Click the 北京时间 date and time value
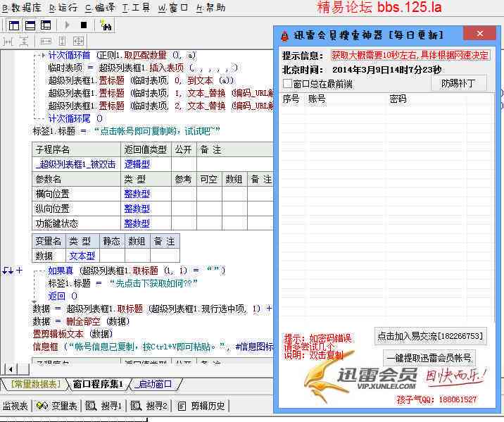This screenshot has width=504, height=422. click(387, 70)
